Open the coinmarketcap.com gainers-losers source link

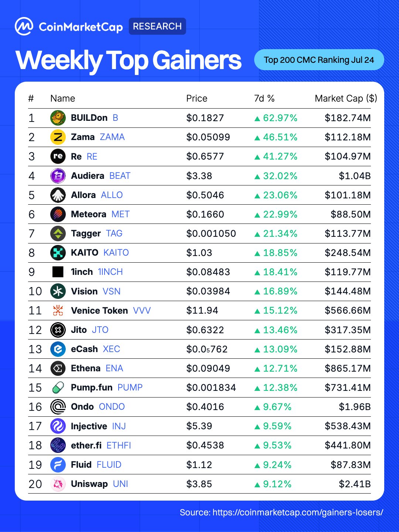(x=282, y=512)
